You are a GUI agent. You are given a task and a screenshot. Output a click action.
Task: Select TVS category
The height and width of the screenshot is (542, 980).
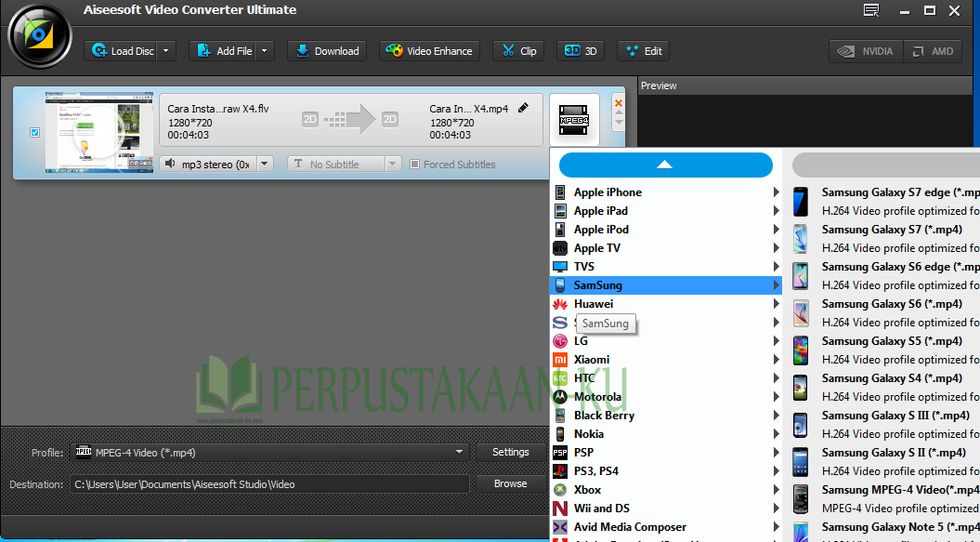pyautogui.click(x=666, y=267)
